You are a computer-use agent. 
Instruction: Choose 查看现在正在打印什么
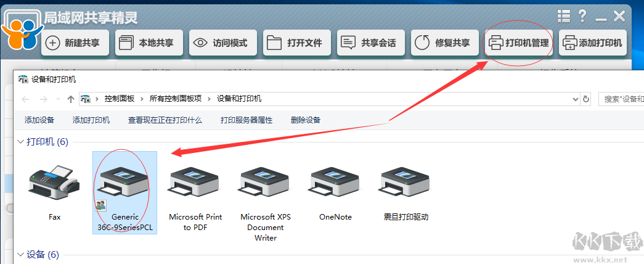pyautogui.click(x=165, y=120)
